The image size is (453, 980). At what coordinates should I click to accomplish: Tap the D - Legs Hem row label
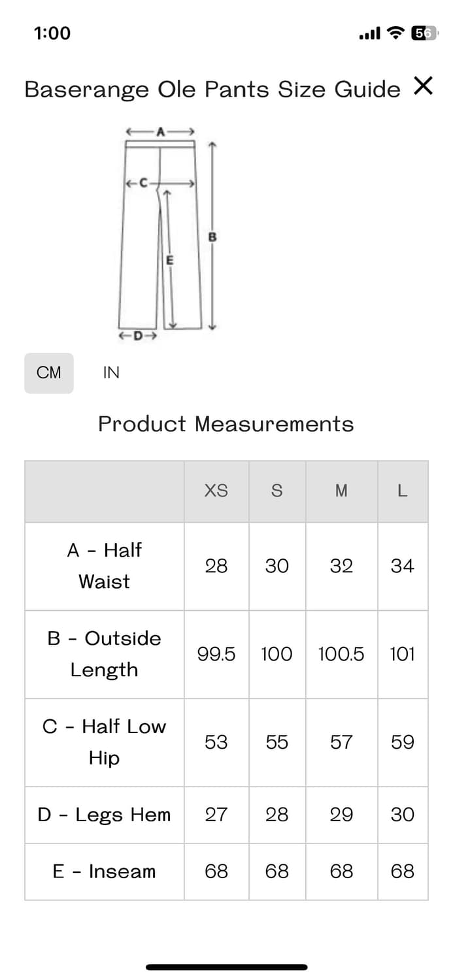click(105, 815)
